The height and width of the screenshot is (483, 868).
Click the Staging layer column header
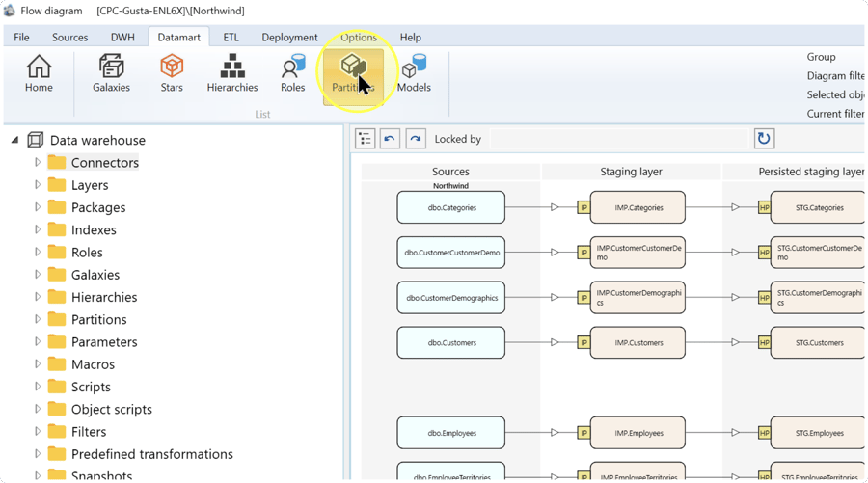click(x=631, y=172)
